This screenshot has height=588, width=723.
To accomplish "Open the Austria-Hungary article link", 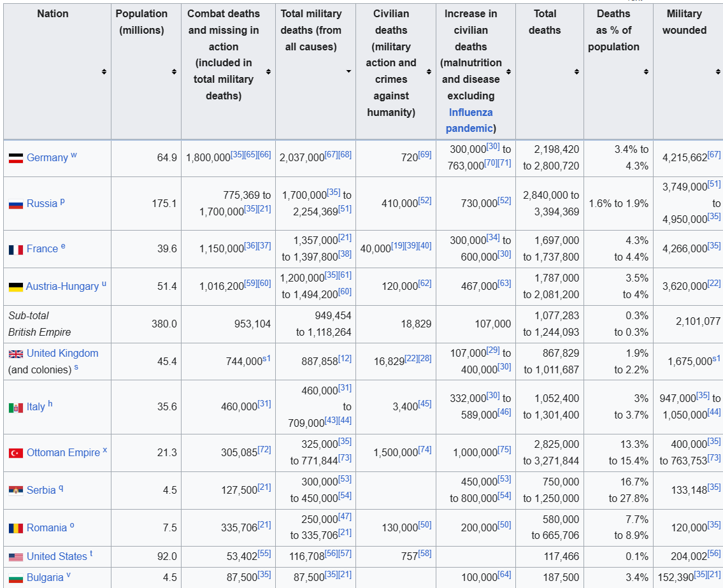I will coord(62,287).
